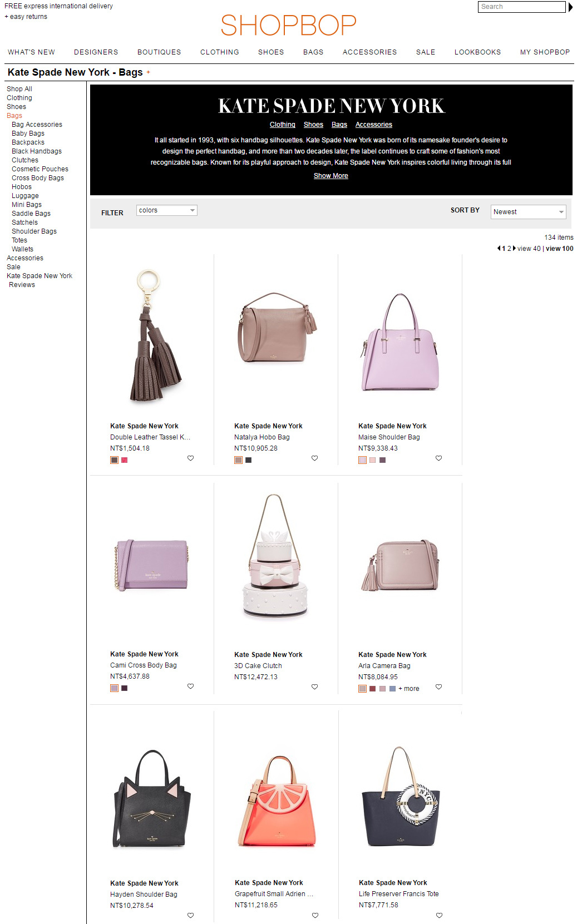Open the Grapefruit Small Adrien bag image

[277, 801]
